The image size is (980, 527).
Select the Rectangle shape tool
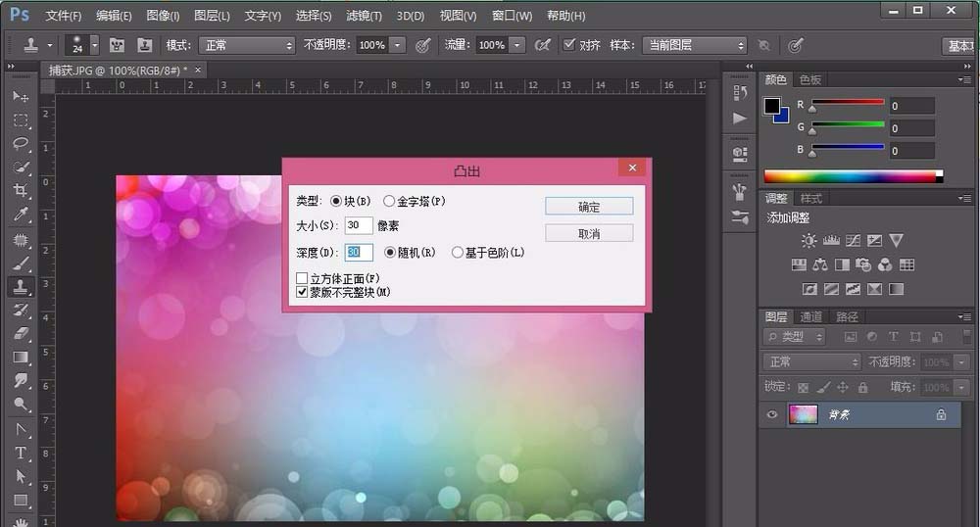pyautogui.click(x=20, y=501)
